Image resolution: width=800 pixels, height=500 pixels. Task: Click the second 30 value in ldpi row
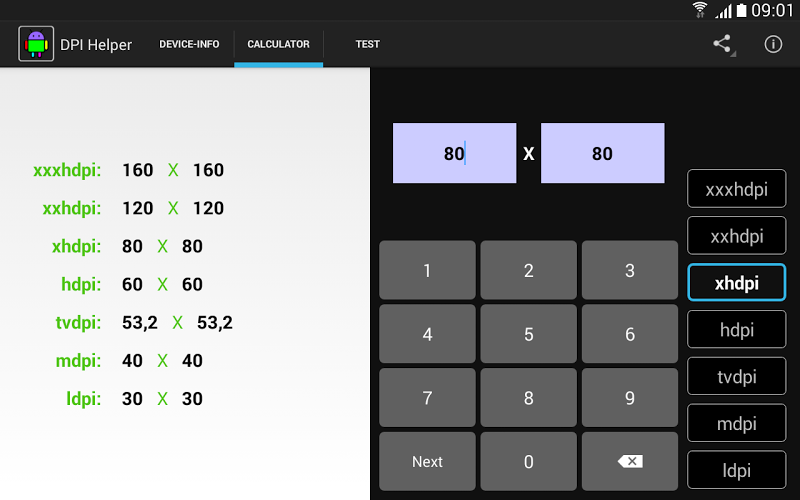point(192,398)
